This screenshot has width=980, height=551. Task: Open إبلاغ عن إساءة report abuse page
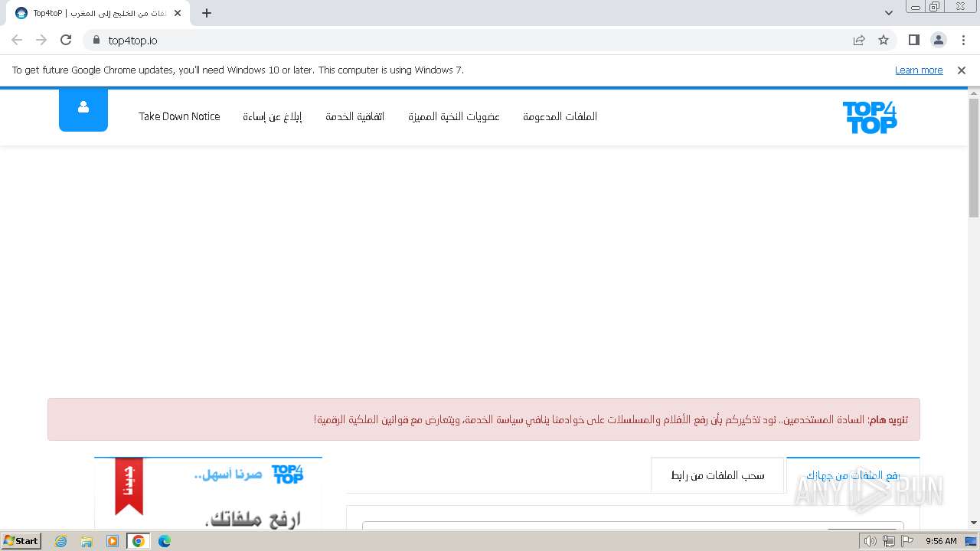coord(273,116)
